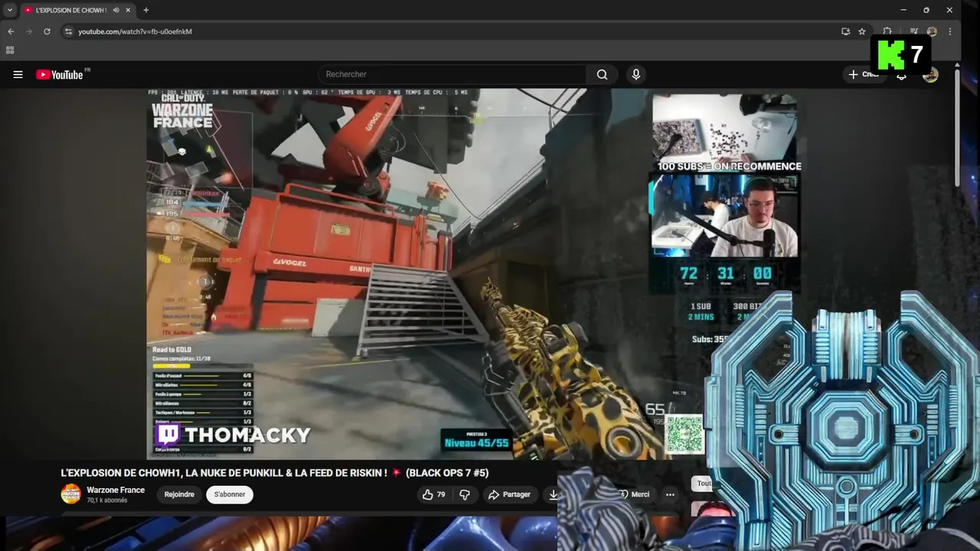Bookmark this page with the star
Viewport: 980px width, 551px height.
pyautogui.click(x=862, y=31)
